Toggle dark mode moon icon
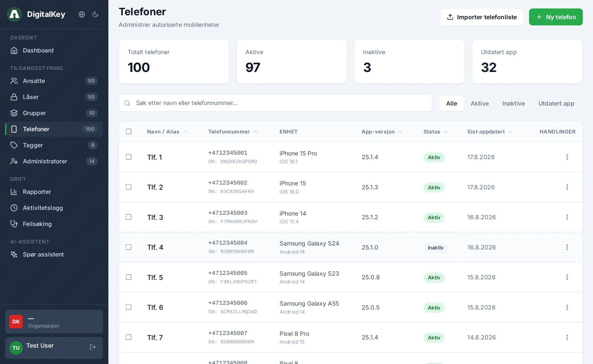Viewport: 593px width, 364px height. pyautogui.click(x=95, y=14)
